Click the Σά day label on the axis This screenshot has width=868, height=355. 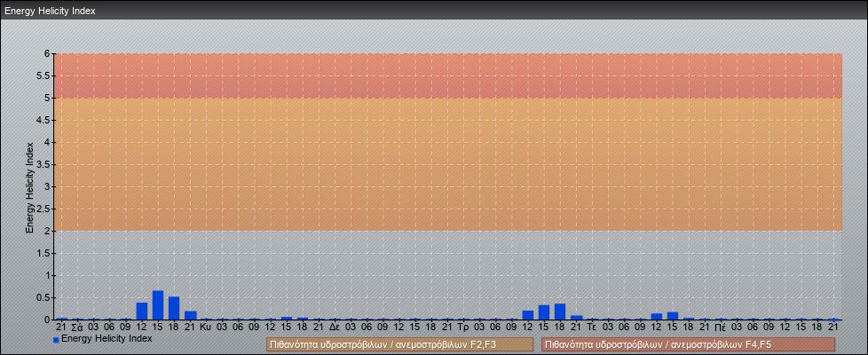click(77, 327)
